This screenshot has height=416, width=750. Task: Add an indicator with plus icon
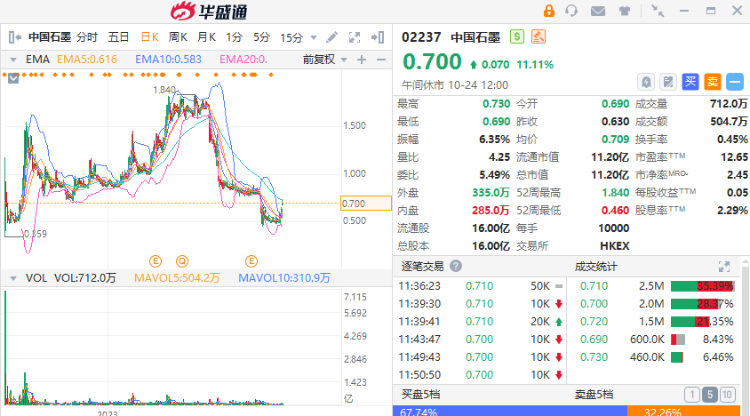click(362, 60)
